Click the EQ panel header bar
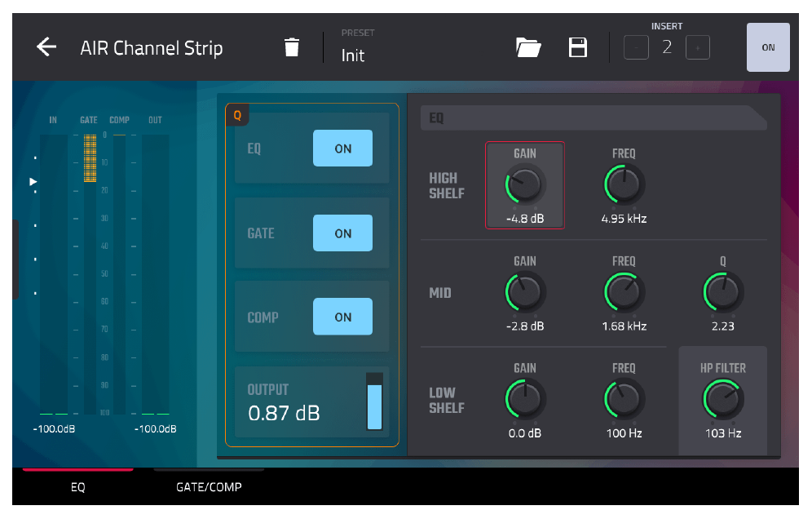Image resolution: width=812 pixels, height=519 pixels. click(594, 118)
